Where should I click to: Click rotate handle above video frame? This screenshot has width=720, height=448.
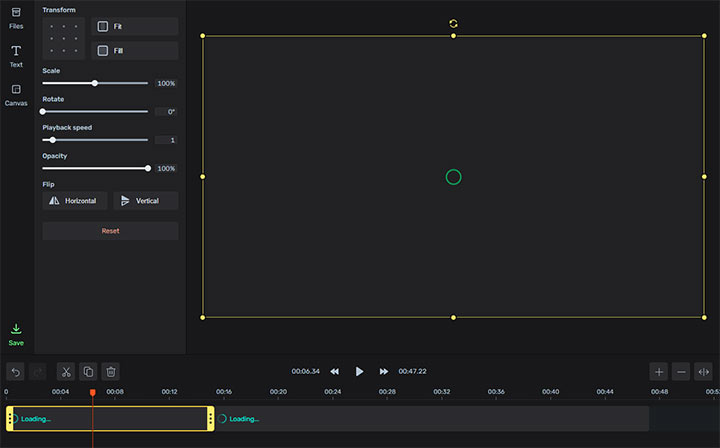[x=453, y=23]
